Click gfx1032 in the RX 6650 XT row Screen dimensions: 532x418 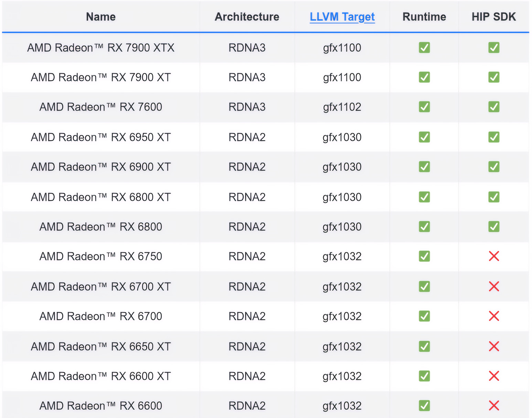coord(342,347)
